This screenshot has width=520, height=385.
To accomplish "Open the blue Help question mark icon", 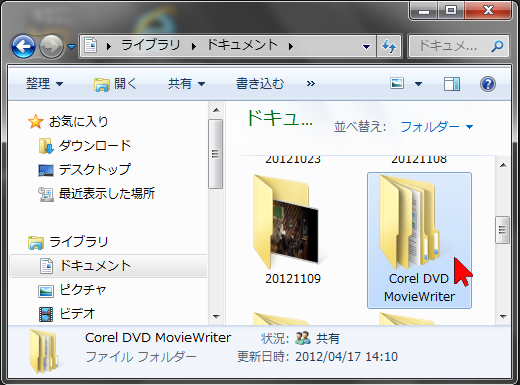I will point(488,84).
